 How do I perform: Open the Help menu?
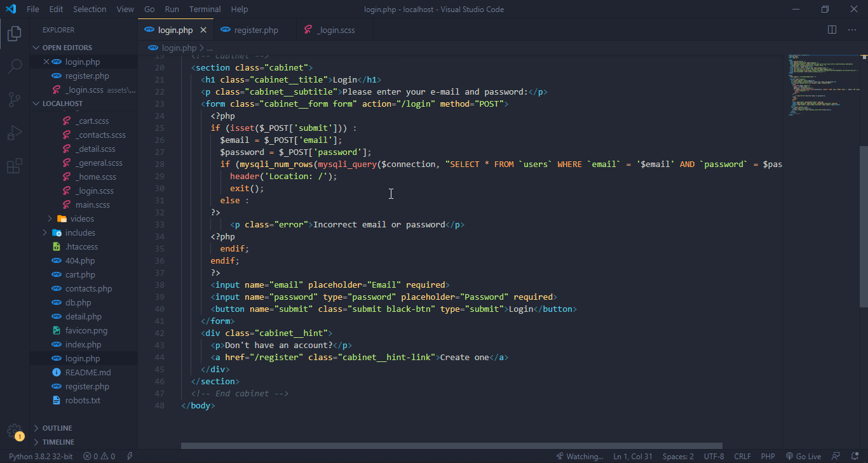point(240,9)
